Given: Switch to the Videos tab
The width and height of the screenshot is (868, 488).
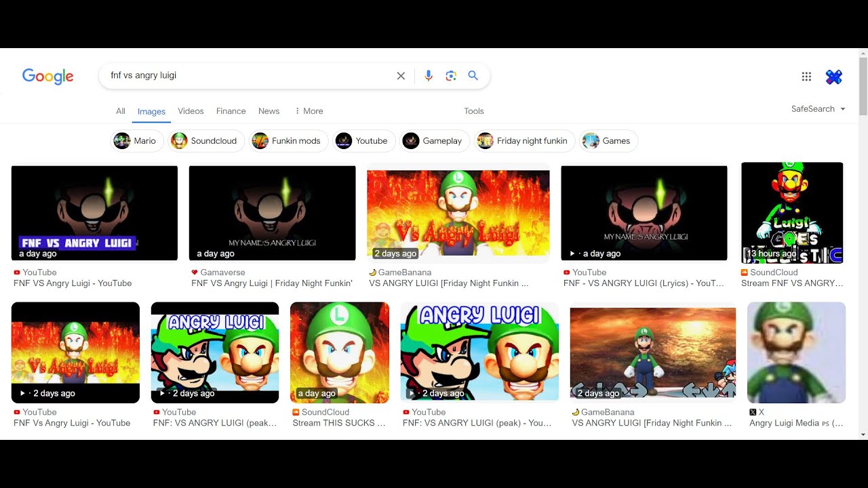Looking at the screenshot, I should [191, 111].
